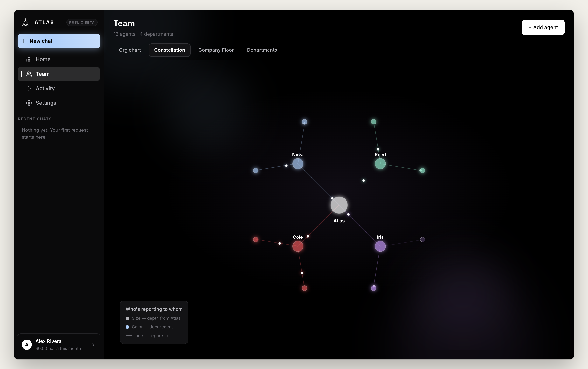Click the ATLAS wordmark in the sidebar
588x369 pixels.
(x=44, y=23)
